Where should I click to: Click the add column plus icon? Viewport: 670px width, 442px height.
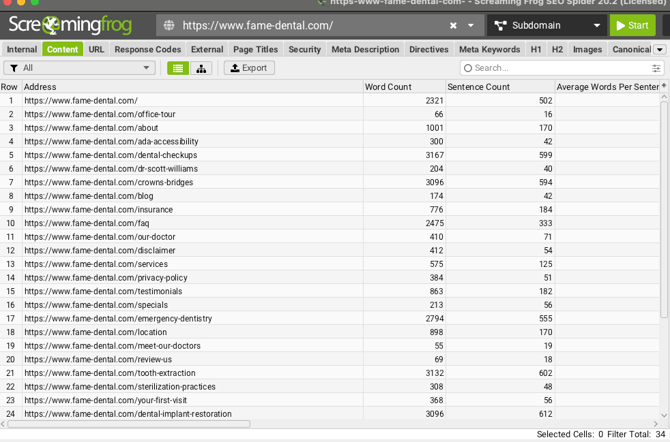pyautogui.click(x=664, y=85)
